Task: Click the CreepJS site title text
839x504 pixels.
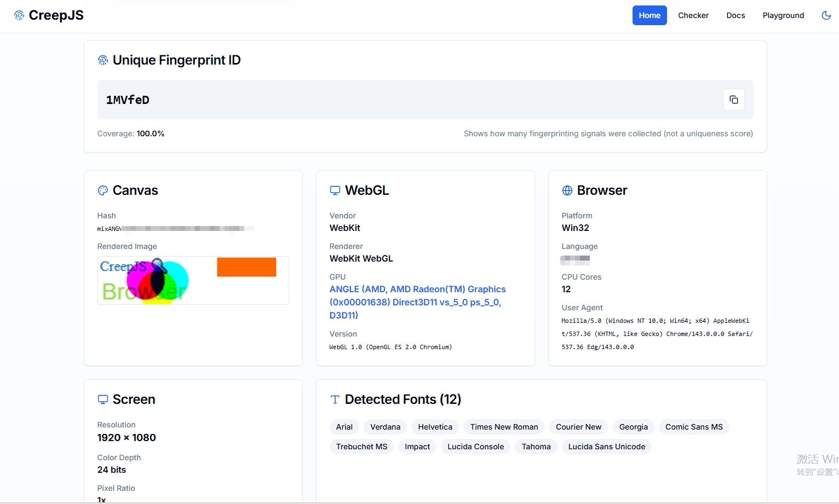Action: pyautogui.click(x=56, y=15)
